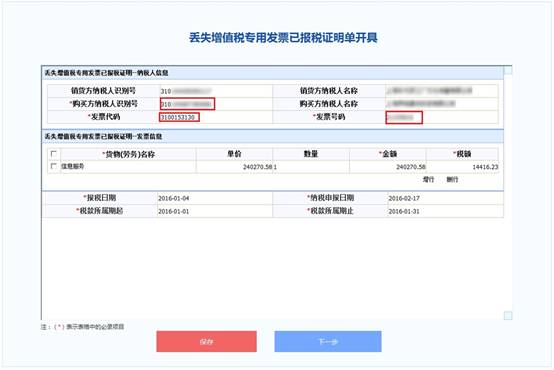Select the 纳税申报日期 field with 2016-02-17

(x=446, y=198)
